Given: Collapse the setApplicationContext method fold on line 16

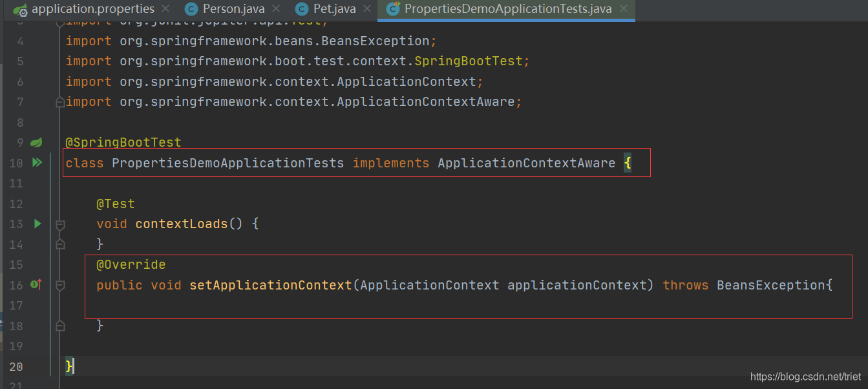Looking at the screenshot, I should point(60,285).
